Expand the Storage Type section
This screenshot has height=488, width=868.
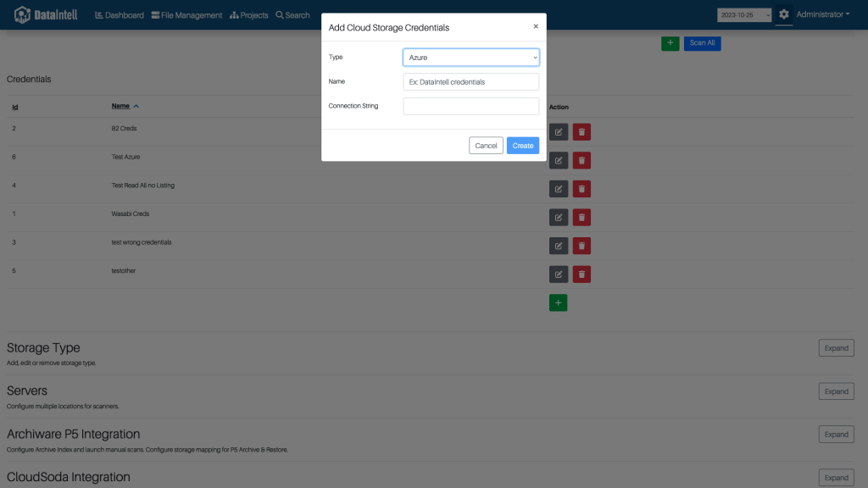pos(836,348)
